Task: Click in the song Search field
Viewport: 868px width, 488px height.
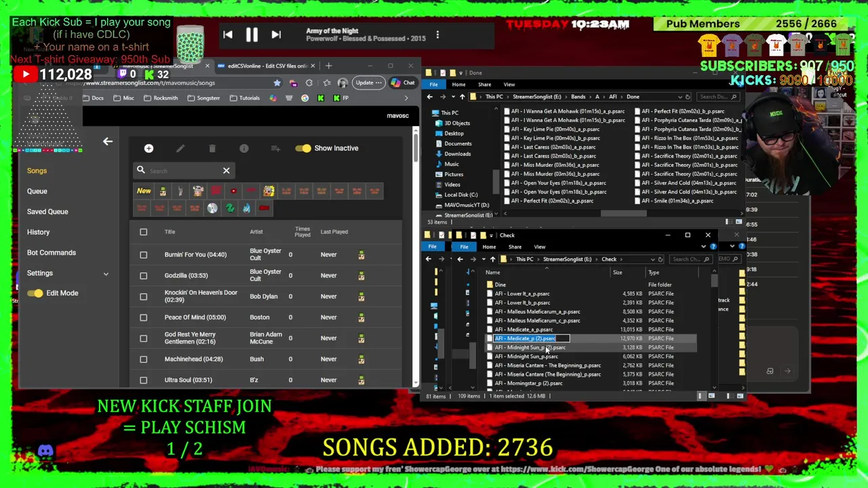Action: tap(183, 171)
